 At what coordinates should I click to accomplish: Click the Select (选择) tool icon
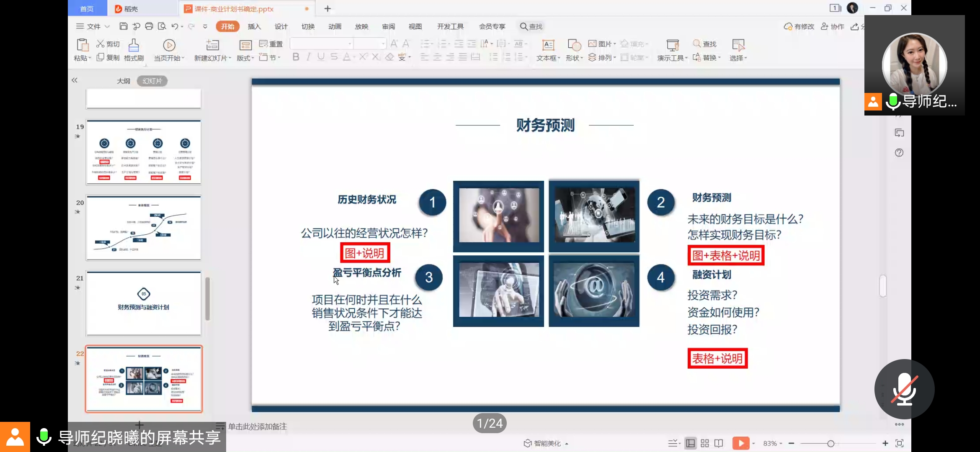coord(738,45)
